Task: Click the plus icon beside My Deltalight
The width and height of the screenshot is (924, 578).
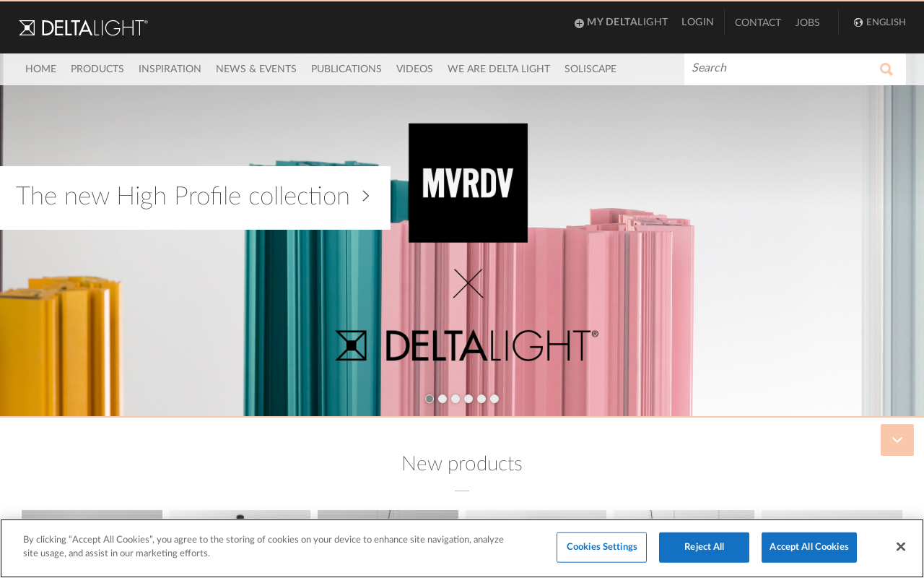Action: [x=579, y=23]
